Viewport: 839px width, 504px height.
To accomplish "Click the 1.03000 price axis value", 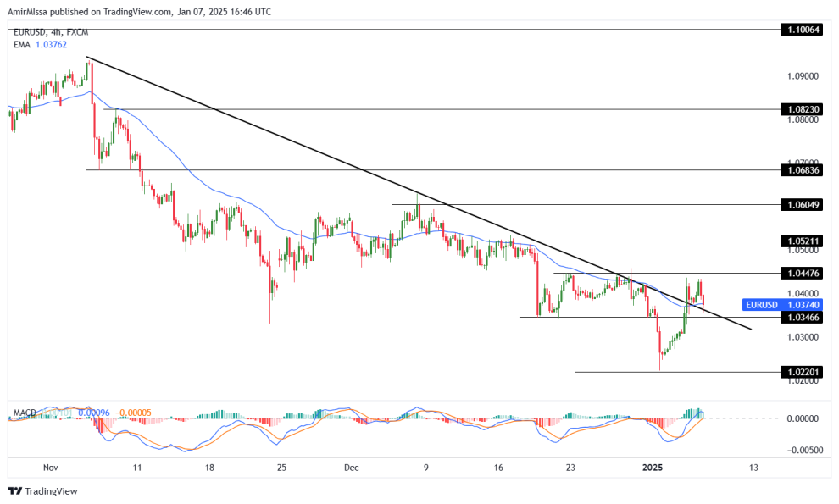I will 803,337.
